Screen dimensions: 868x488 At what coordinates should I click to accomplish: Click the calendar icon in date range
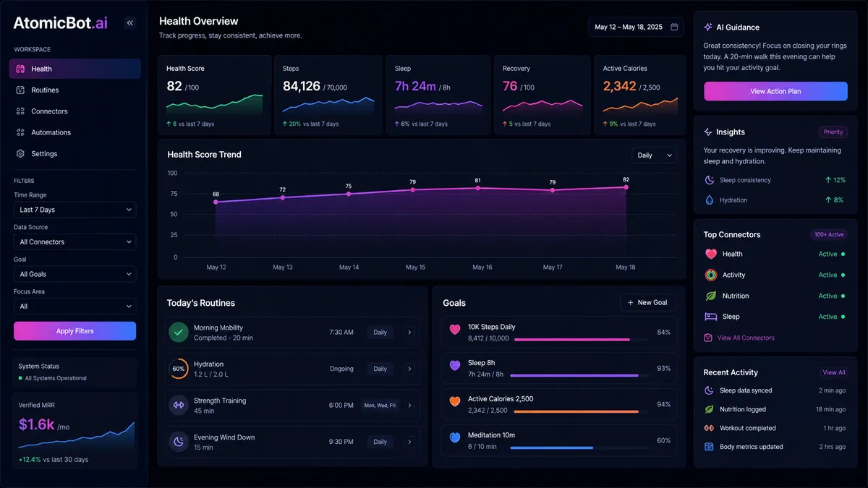(674, 27)
